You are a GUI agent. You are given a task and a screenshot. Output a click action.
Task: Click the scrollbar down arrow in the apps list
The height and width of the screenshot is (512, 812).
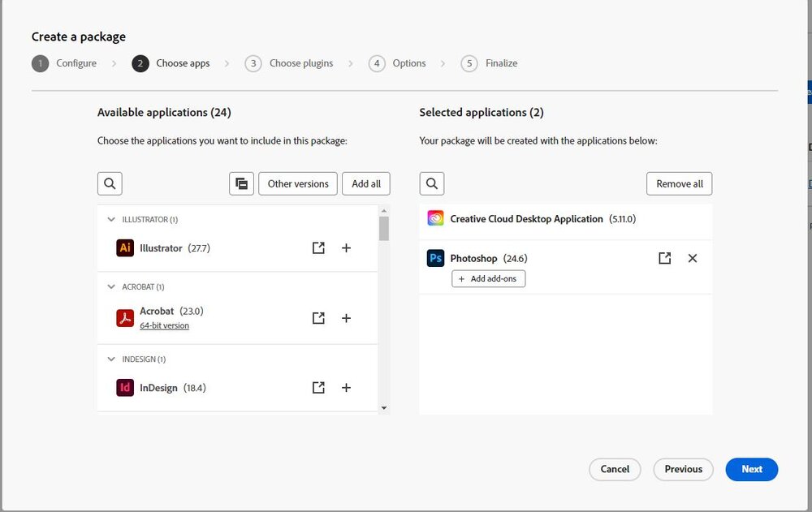click(384, 408)
